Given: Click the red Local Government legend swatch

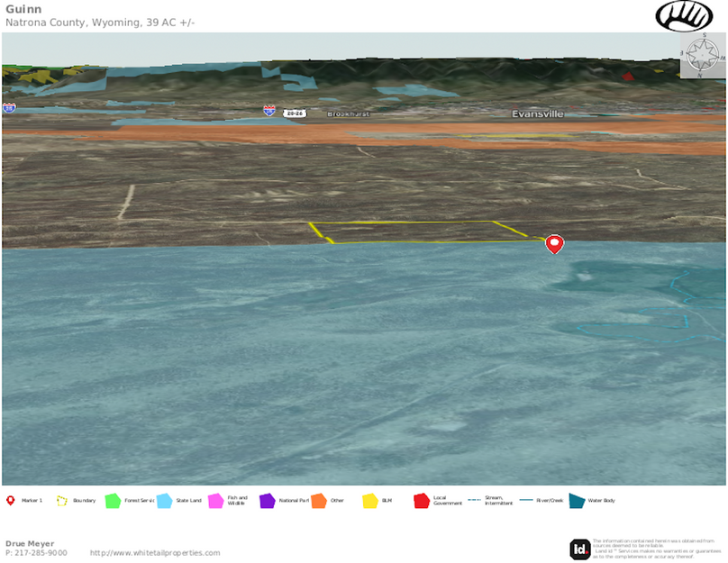Looking at the screenshot, I should [421, 500].
